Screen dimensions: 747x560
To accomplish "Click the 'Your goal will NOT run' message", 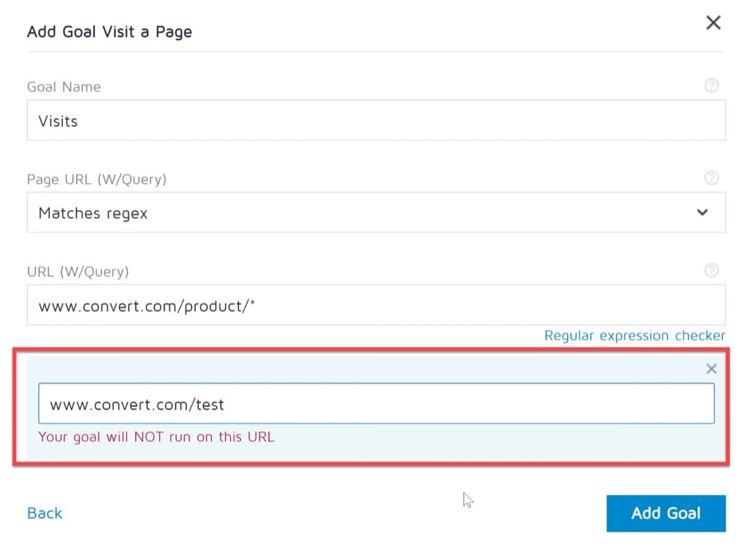I will click(156, 437).
